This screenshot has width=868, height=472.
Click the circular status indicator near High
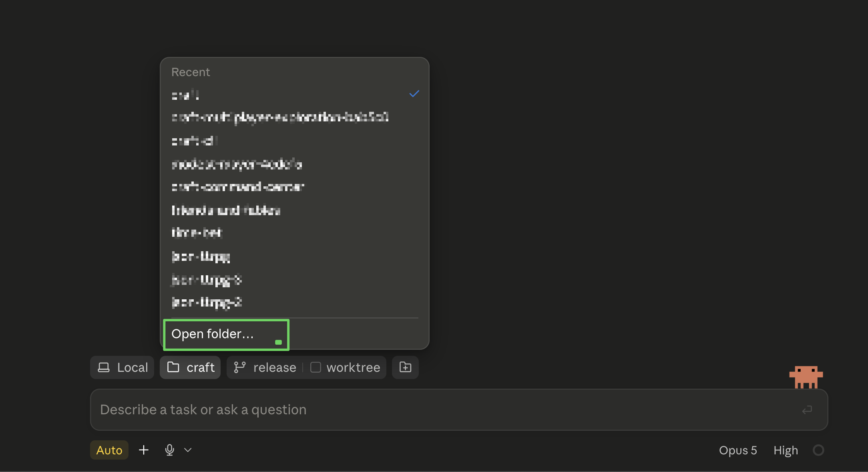(818, 450)
